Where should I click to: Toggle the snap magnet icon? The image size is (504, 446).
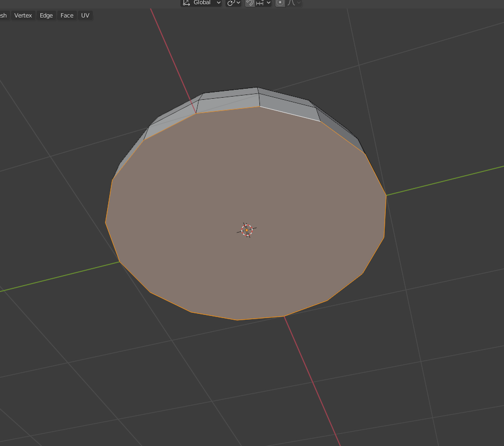(x=250, y=3)
